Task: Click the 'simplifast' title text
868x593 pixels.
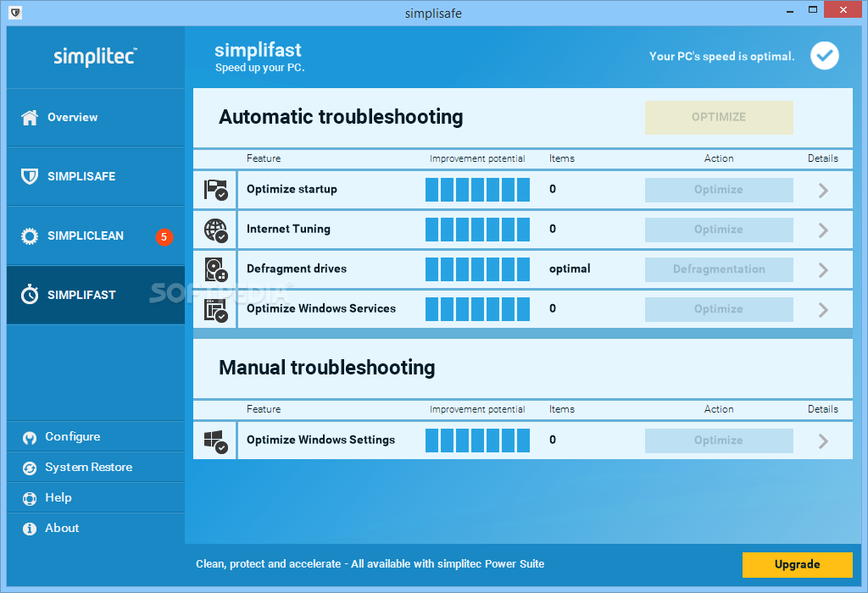Action: (258, 50)
